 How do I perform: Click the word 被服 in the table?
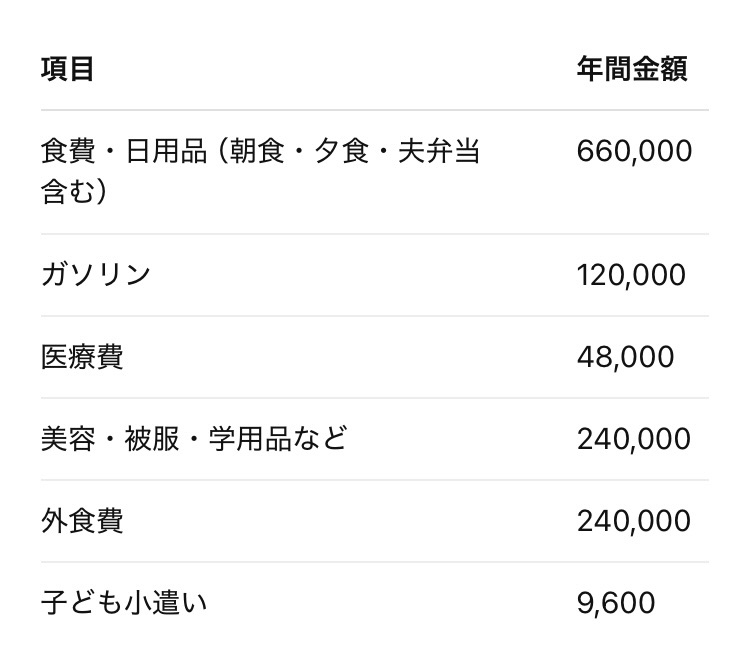pyautogui.click(x=152, y=439)
